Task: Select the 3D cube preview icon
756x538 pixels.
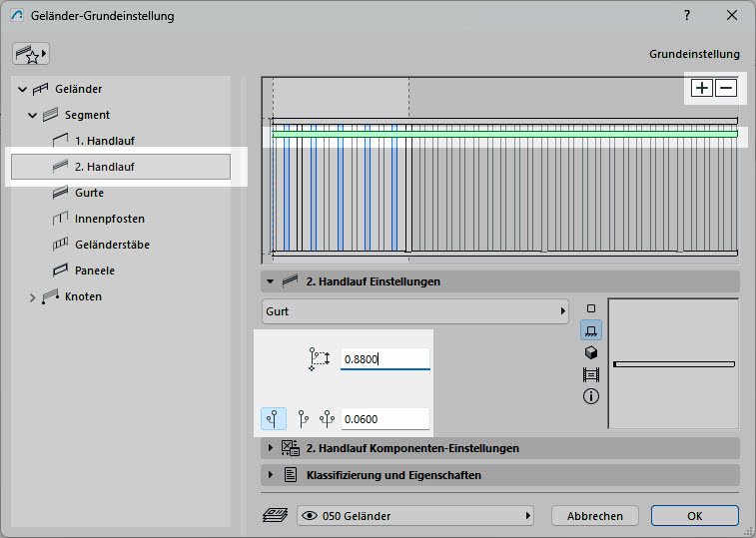Action: click(590, 352)
